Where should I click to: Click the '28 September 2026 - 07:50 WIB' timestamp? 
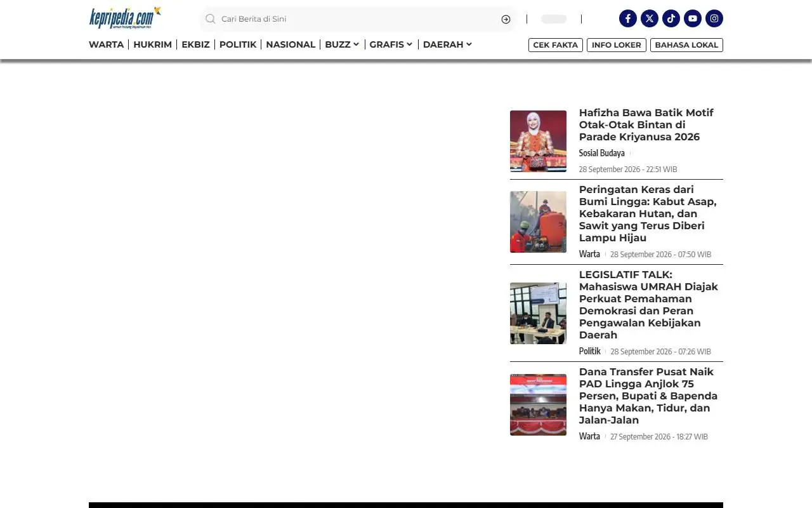tap(660, 255)
